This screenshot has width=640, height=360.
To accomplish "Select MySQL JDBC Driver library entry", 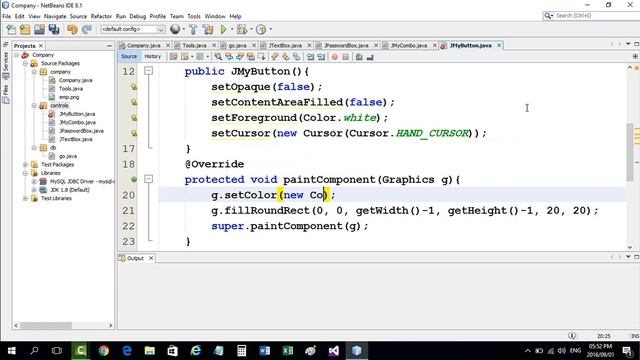I will (x=82, y=182).
